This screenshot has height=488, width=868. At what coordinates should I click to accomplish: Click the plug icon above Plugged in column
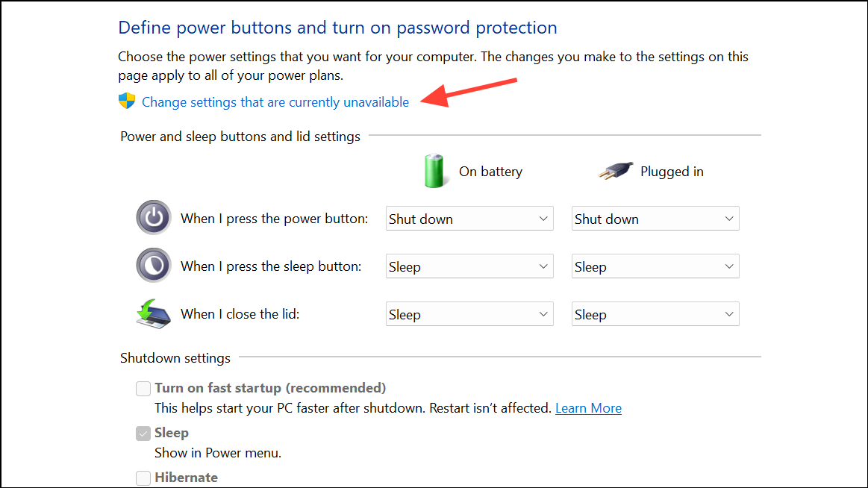tap(614, 170)
